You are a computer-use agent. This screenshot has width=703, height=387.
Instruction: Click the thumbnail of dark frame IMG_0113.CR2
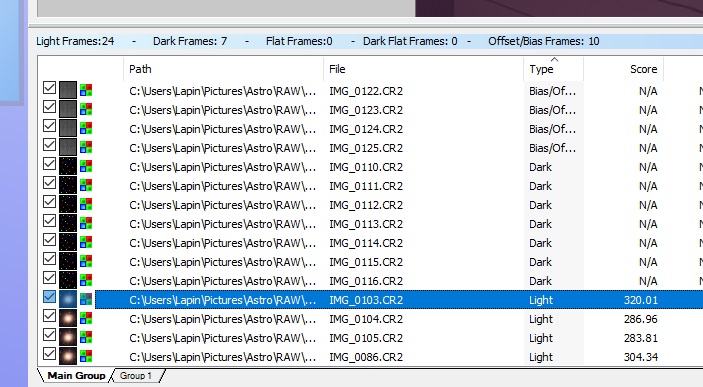point(68,223)
